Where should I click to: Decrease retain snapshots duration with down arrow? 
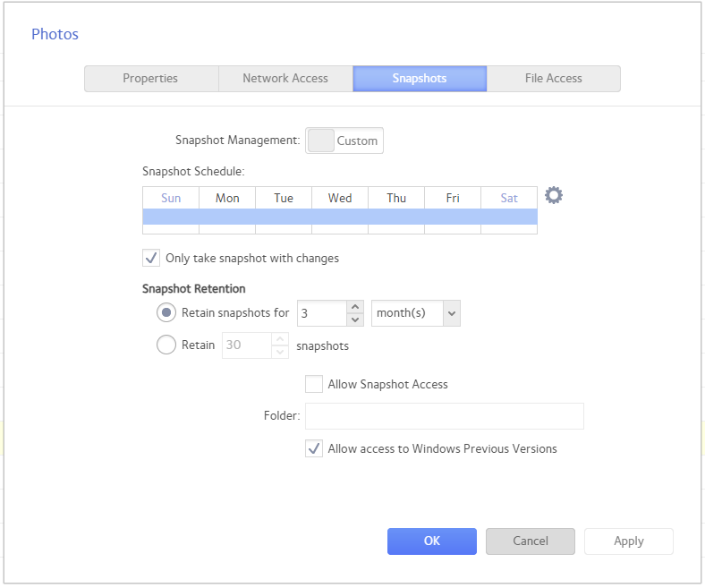(x=355, y=320)
